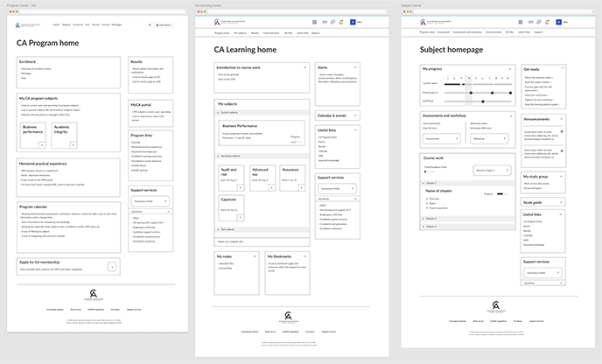Screen dimensions: 602x364
Task: Click the Apply for CA membership arrow
Action: [x=112, y=267]
